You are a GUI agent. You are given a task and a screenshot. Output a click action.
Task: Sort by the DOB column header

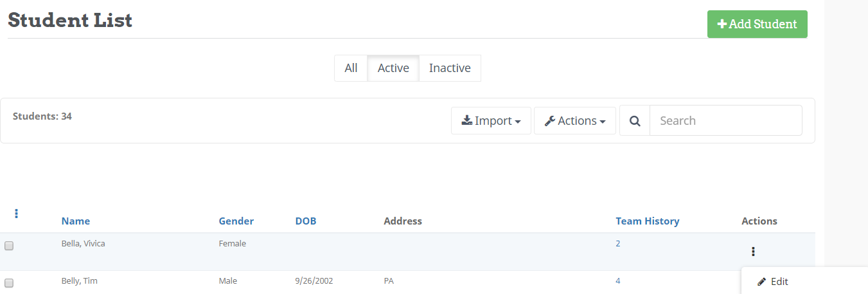click(x=306, y=221)
